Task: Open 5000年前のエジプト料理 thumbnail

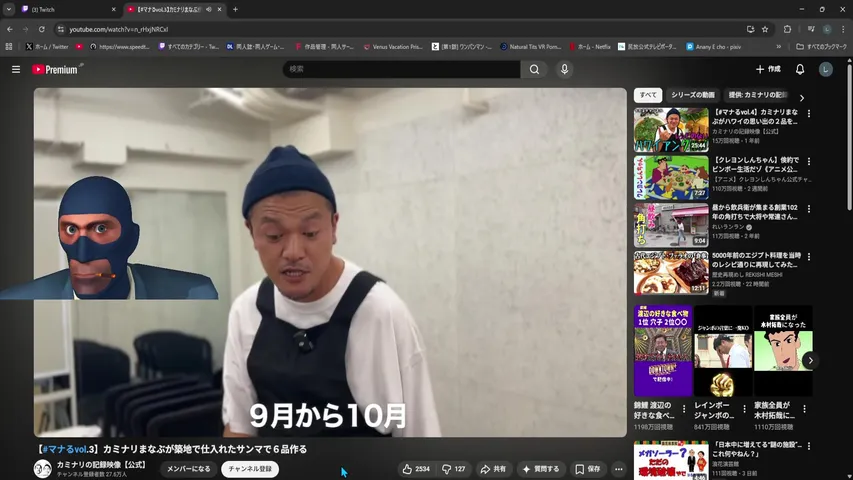Action: [671, 273]
